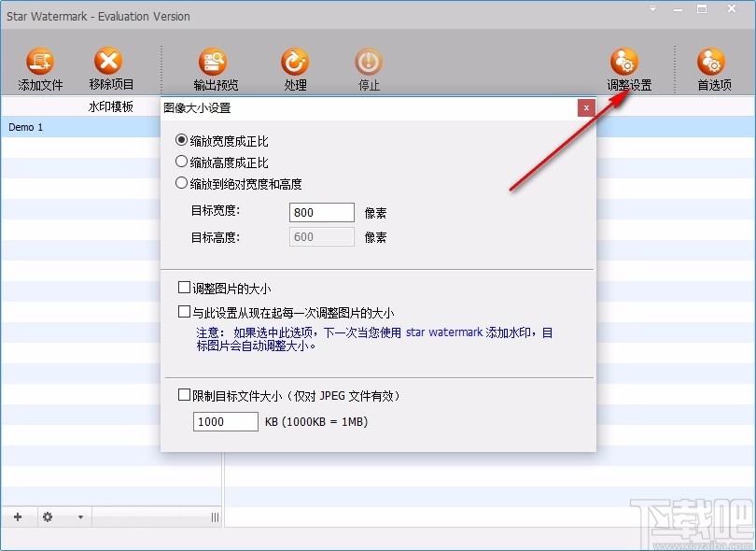
Task: Click the 水印模板 column header
Action: pyautogui.click(x=110, y=106)
